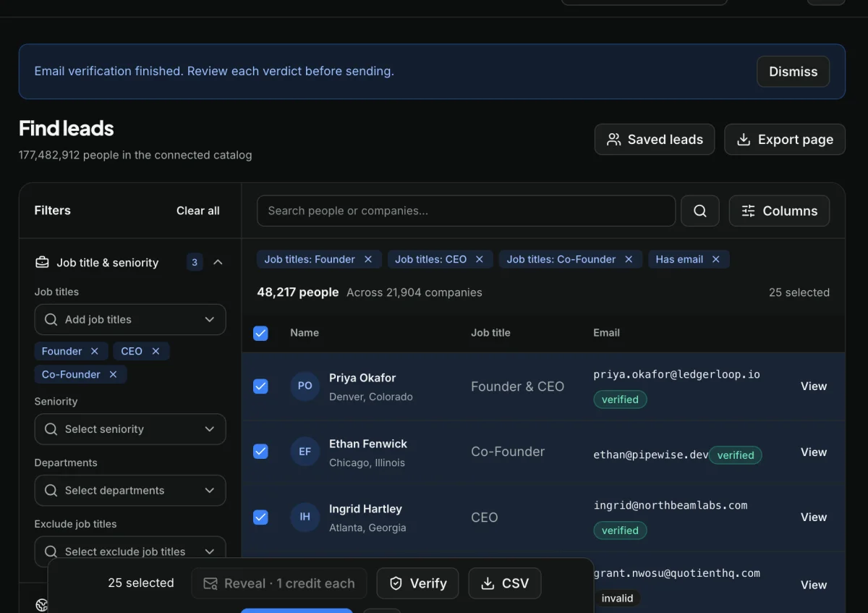Click the search magnifier button

(700, 211)
